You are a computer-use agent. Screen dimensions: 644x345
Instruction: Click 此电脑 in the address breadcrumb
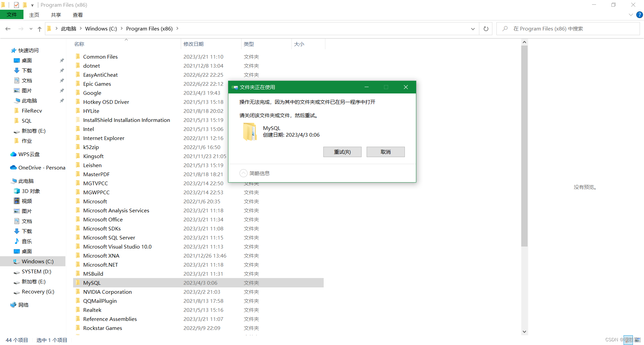[x=68, y=29]
